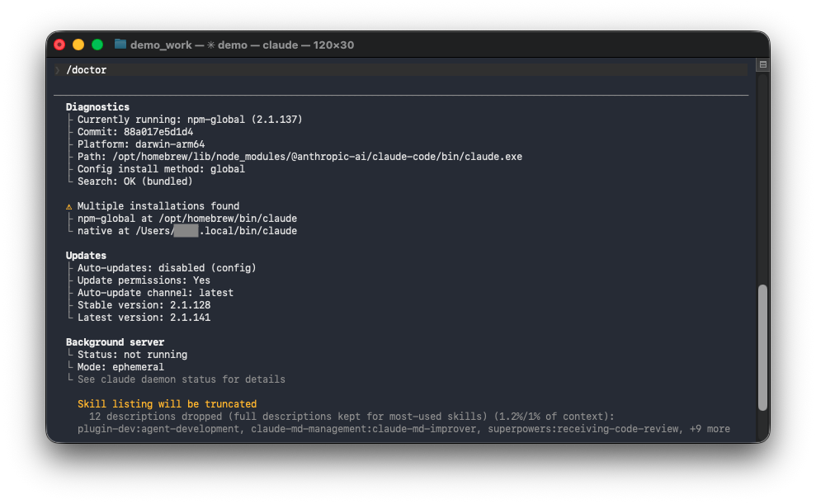Click the window title text demo_work
The height and width of the screenshot is (504, 816).
tap(161, 45)
